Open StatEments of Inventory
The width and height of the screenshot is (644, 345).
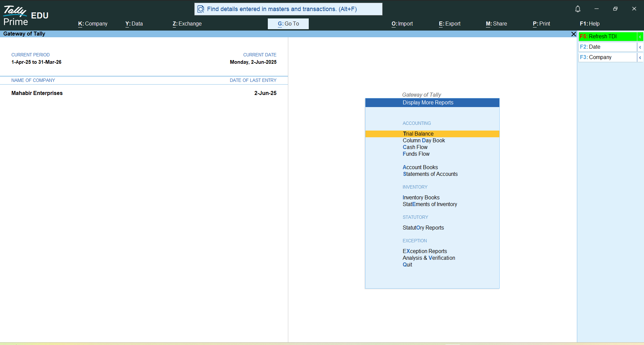click(430, 204)
